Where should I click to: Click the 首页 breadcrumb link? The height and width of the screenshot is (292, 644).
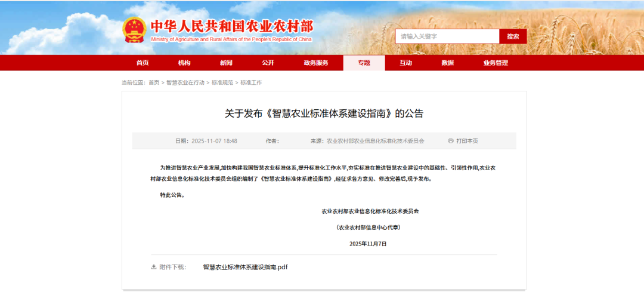[154, 82]
